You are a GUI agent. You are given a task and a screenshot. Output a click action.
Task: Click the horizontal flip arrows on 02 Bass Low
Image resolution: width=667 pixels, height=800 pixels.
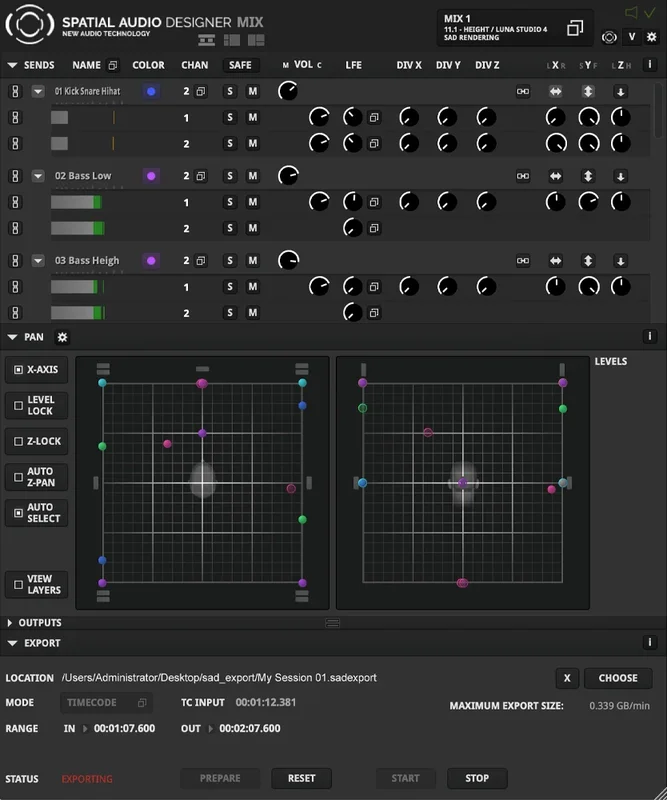(556, 177)
